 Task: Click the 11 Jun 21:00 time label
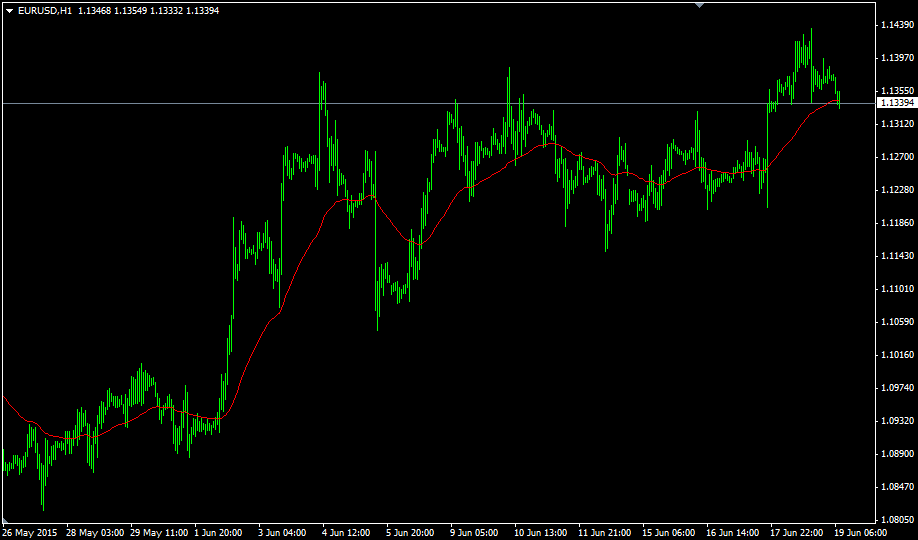tap(605, 533)
